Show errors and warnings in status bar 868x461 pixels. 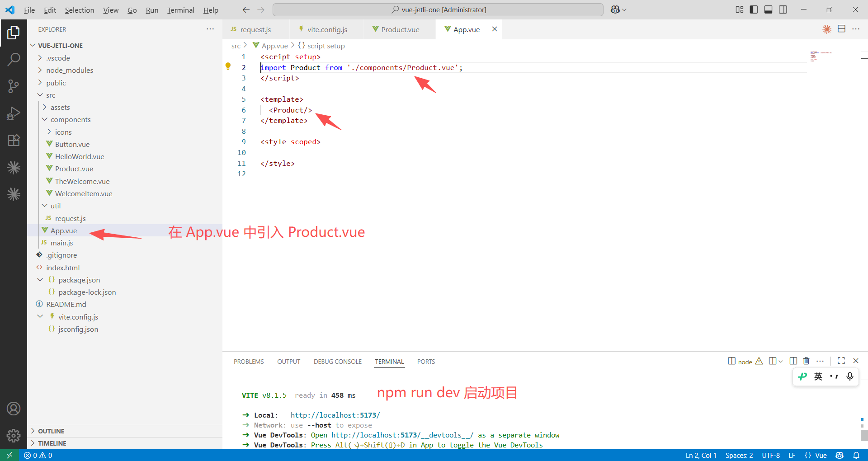(38, 455)
